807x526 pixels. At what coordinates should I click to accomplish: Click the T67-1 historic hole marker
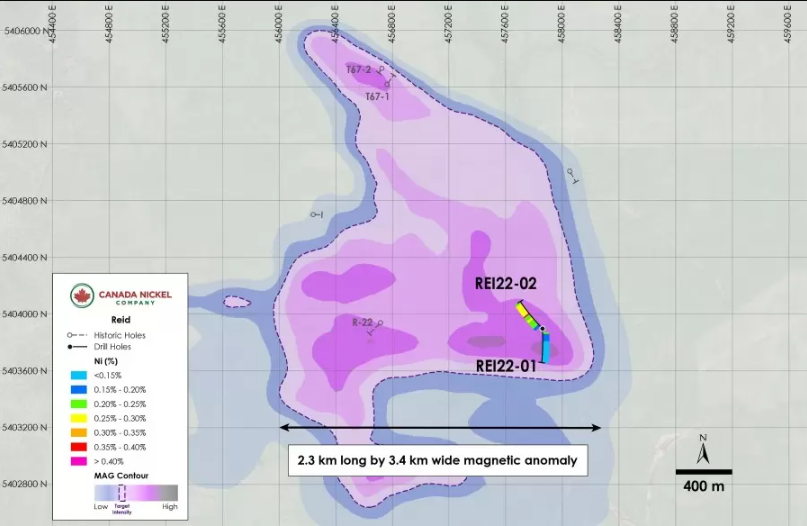click(387, 85)
